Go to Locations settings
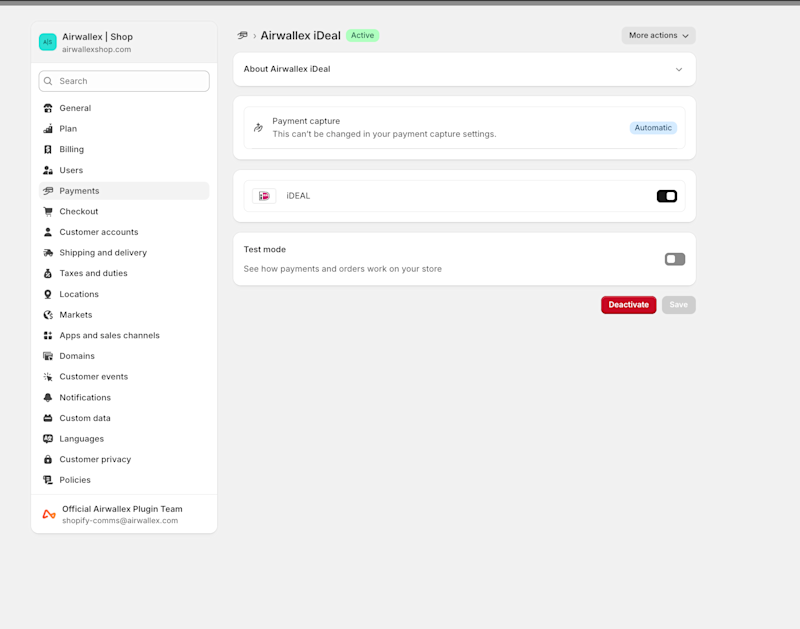The image size is (800, 629). (x=124, y=294)
